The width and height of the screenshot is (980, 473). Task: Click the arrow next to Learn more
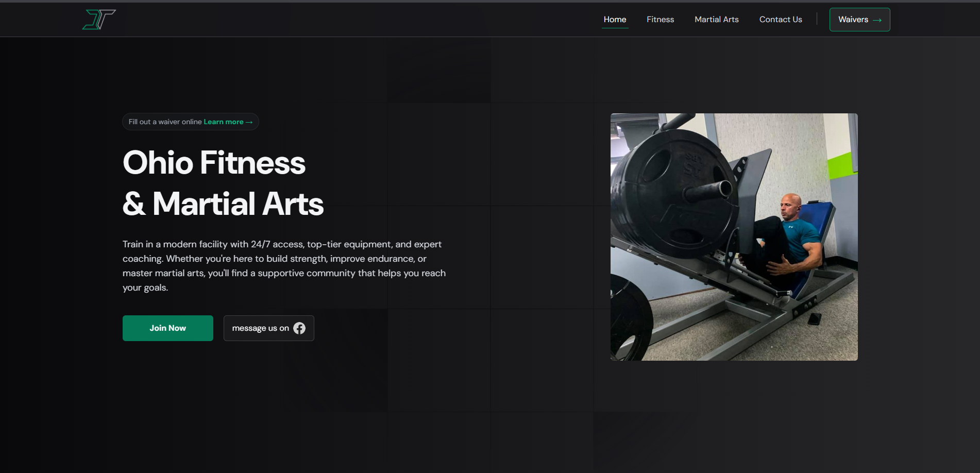click(249, 122)
